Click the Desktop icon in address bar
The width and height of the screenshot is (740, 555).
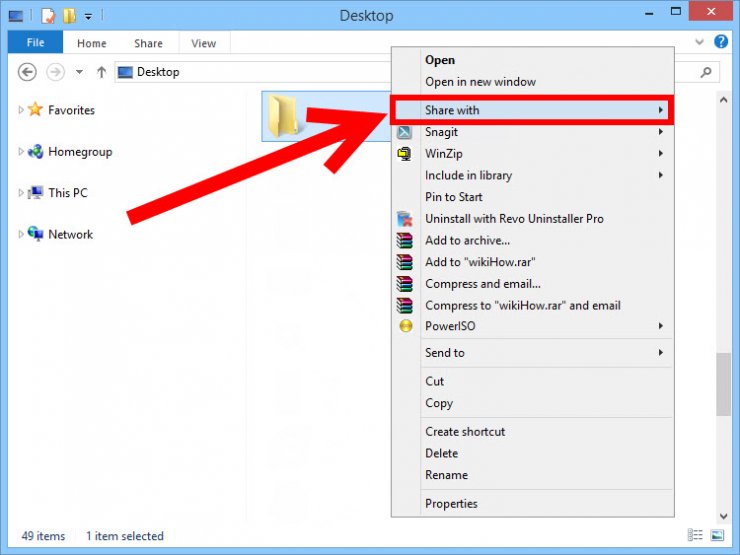coord(125,72)
